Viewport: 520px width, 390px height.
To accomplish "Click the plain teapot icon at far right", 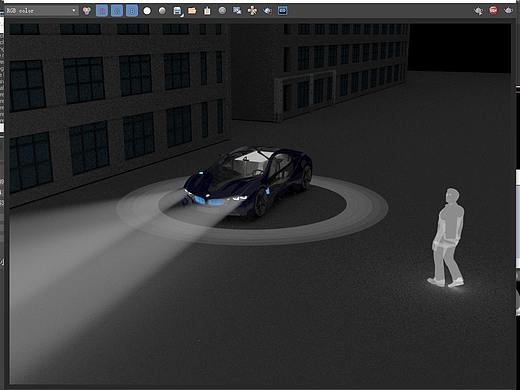I will tap(508, 11).
